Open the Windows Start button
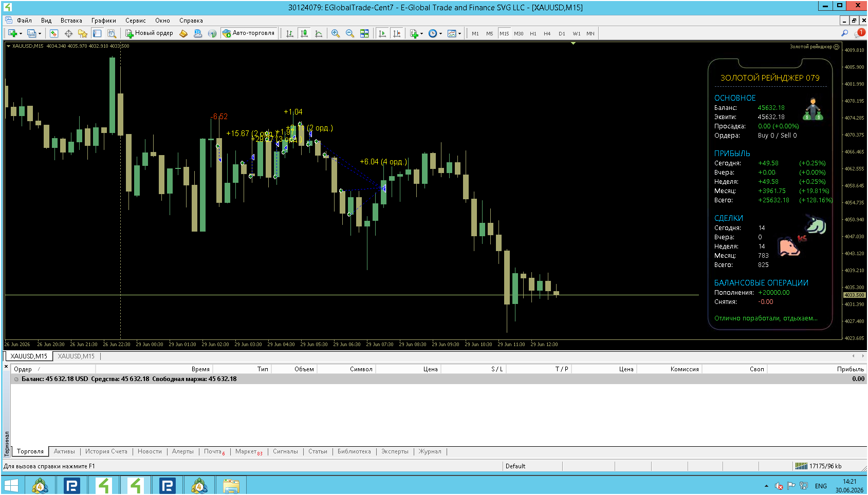 (x=11, y=486)
